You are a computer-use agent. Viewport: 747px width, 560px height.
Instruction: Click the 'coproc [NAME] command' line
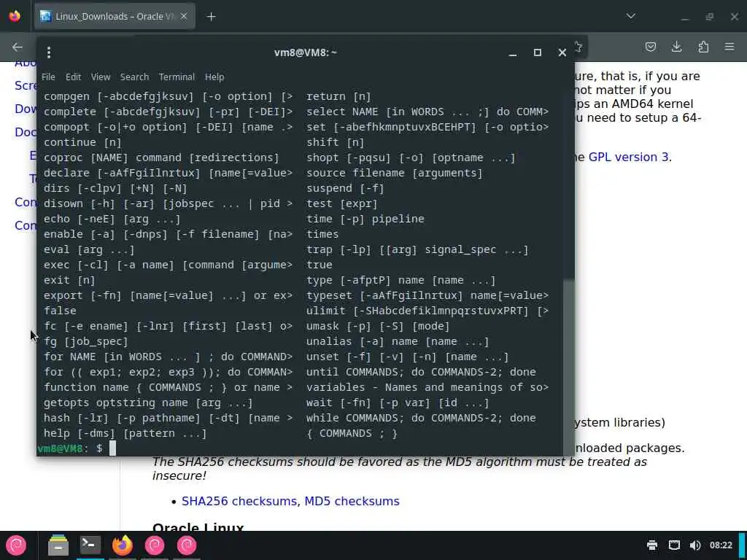161,157
